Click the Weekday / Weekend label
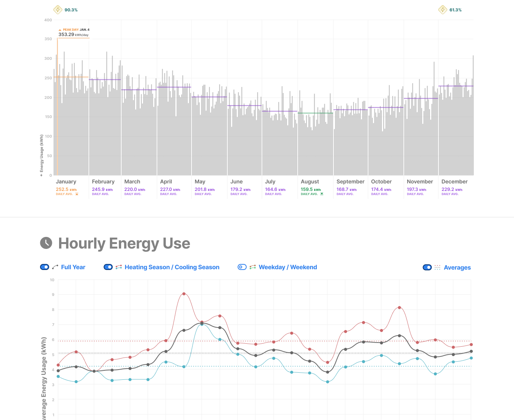 [288, 267]
